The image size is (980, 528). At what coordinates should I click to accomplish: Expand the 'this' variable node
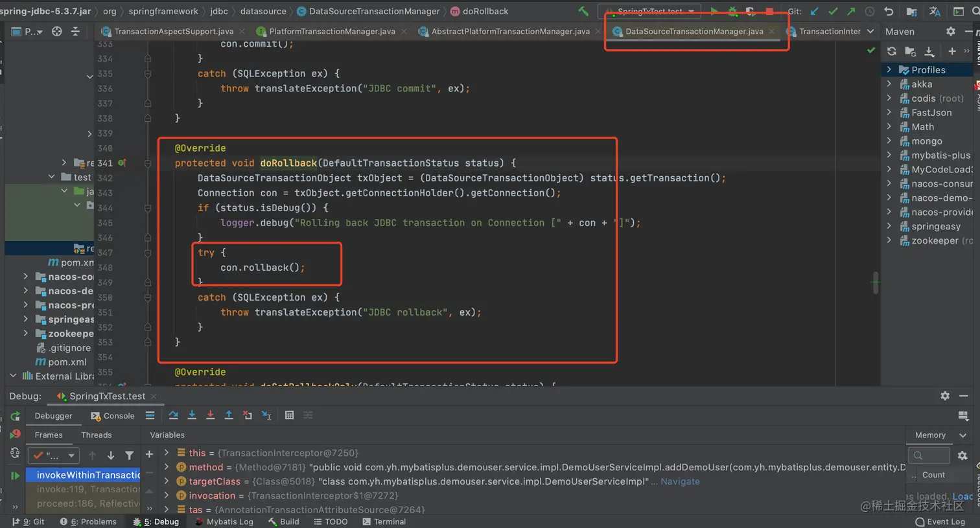167,452
